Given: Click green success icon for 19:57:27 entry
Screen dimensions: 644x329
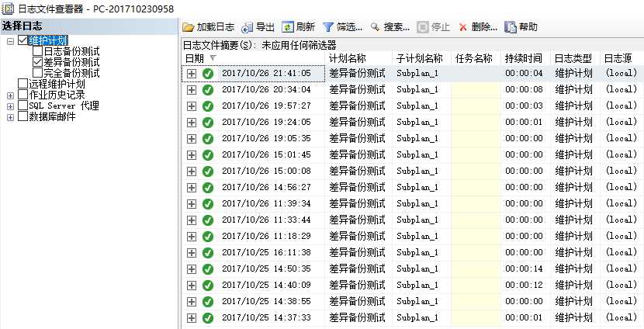Looking at the screenshot, I should click(x=208, y=106).
